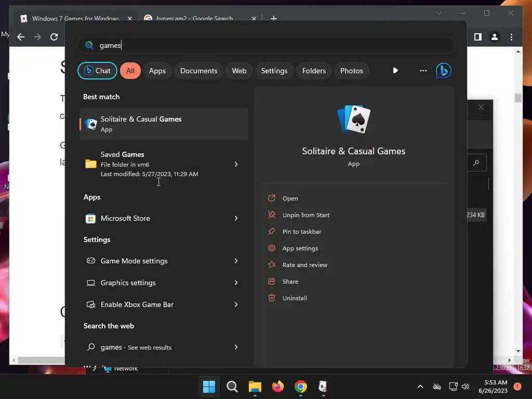Switch to the Apps filter
Image resolution: width=532 pixels, height=399 pixels.
(157, 71)
